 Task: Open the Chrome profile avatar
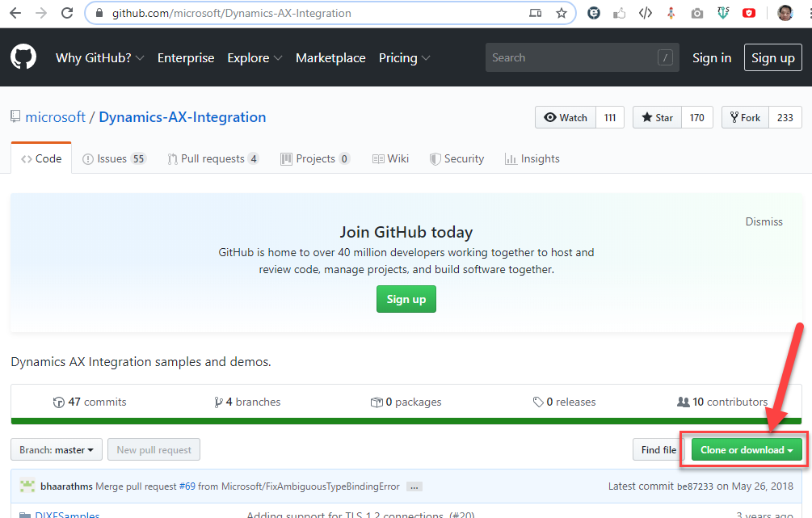point(785,13)
